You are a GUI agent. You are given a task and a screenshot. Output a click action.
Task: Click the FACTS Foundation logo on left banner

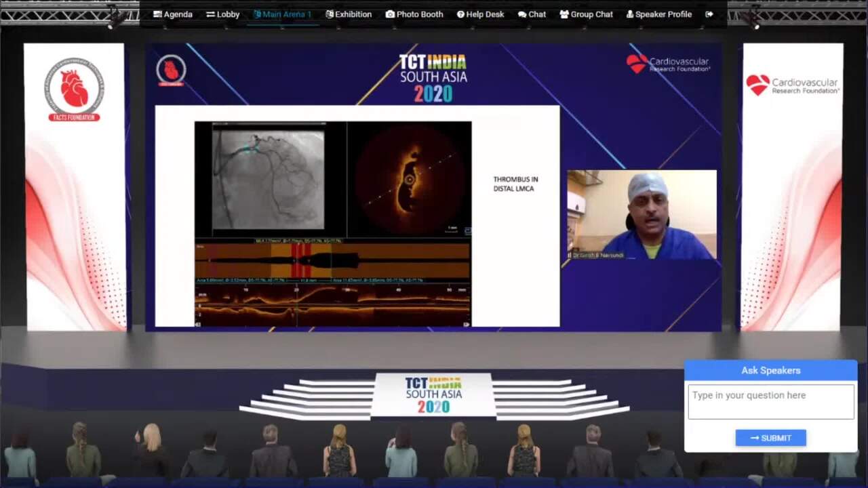click(75, 89)
